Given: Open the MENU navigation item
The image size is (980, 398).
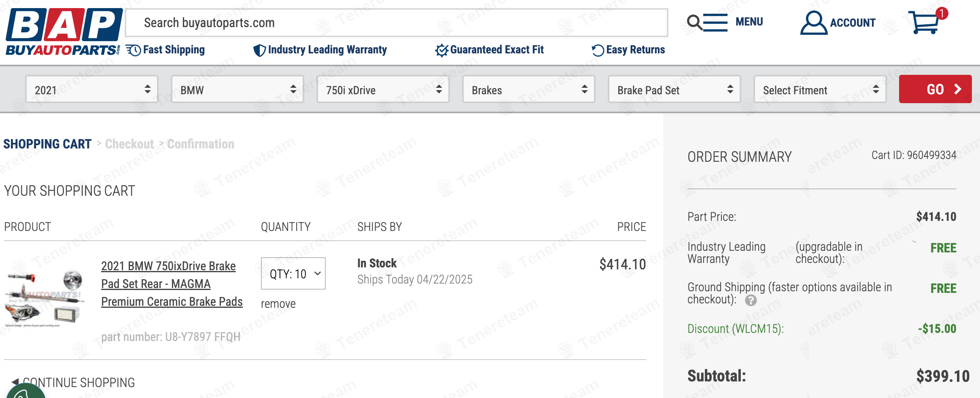Looking at the screenshot, I should [749, 22].
